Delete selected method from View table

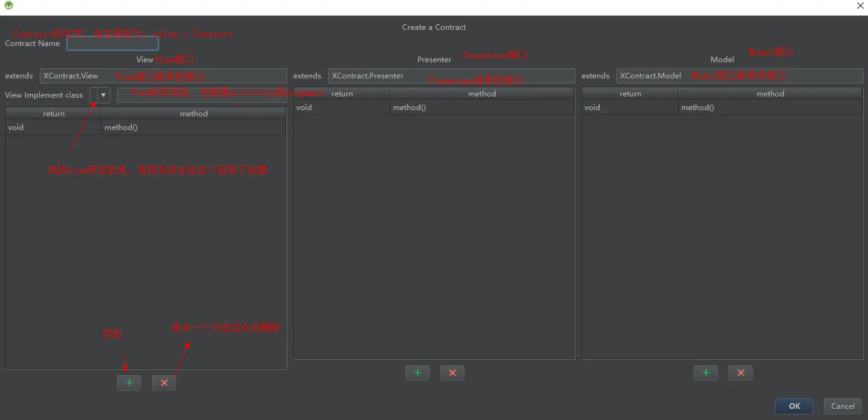(x=164, y=383)
